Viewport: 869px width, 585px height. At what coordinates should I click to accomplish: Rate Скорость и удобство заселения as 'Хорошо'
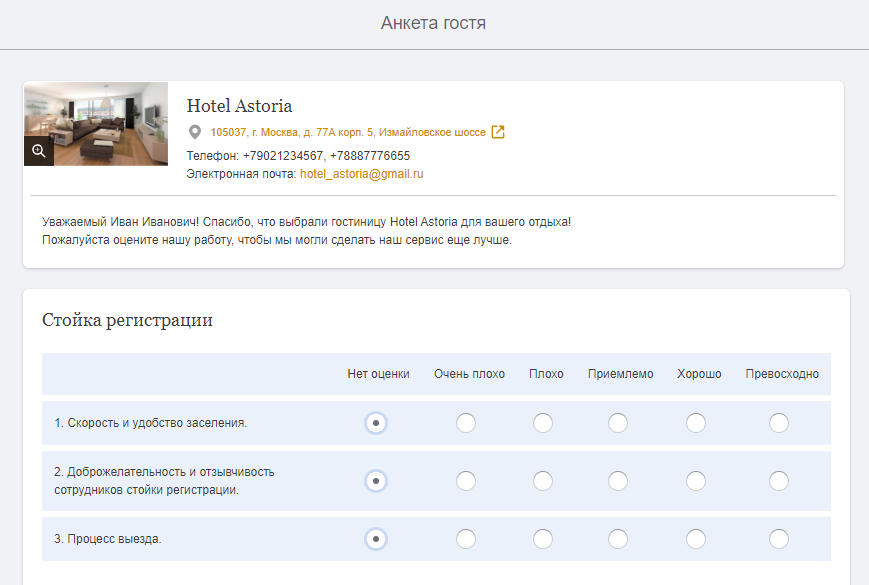[x=696, y=423]
